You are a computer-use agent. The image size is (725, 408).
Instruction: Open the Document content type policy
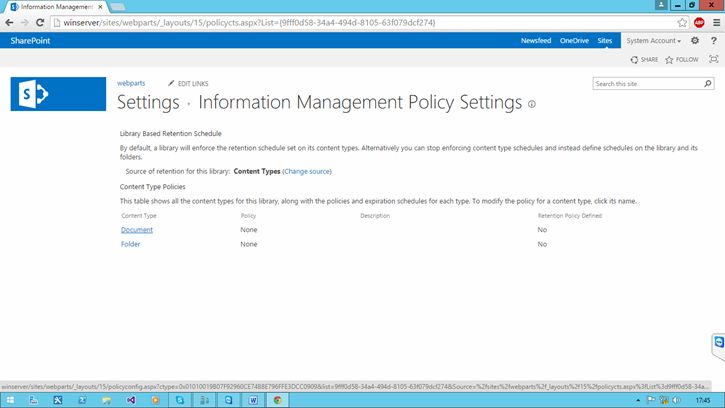click(x=137, y=230)
